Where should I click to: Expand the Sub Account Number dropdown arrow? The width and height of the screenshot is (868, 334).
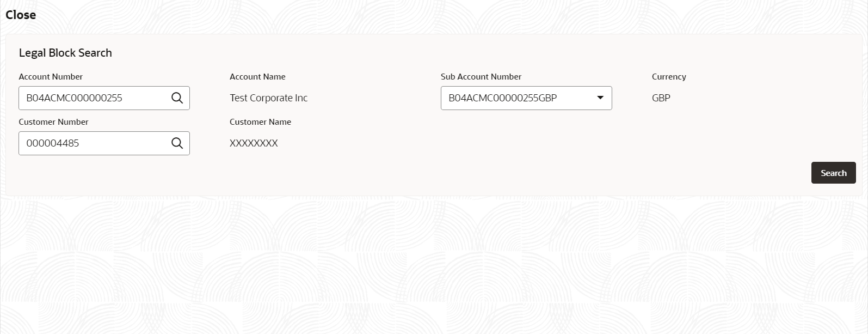point(600,98)
